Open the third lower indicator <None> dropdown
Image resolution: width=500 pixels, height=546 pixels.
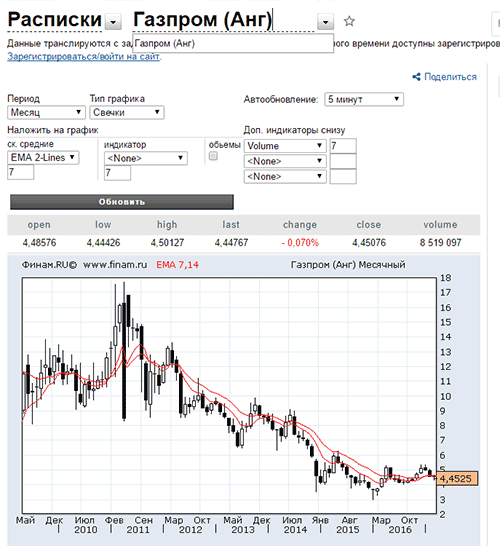click(285, 177)
